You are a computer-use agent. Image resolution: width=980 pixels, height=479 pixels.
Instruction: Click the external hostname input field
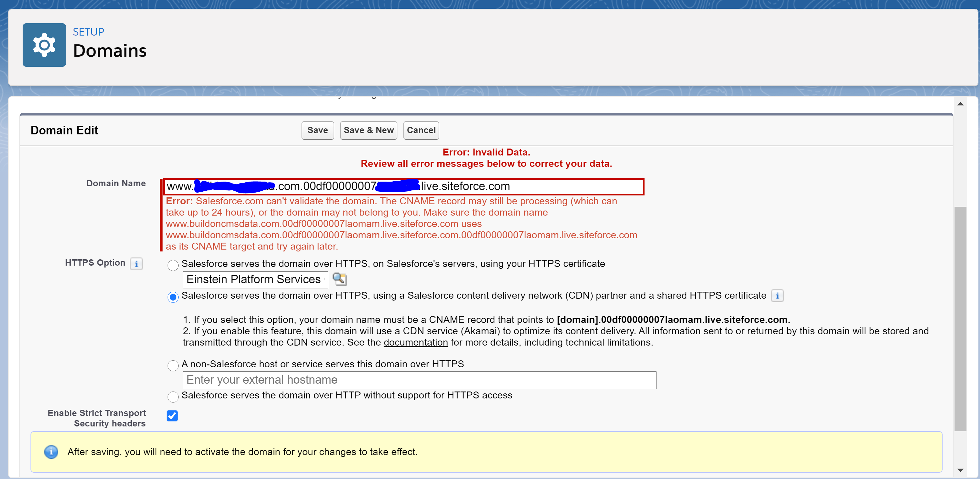click(419, 380)
